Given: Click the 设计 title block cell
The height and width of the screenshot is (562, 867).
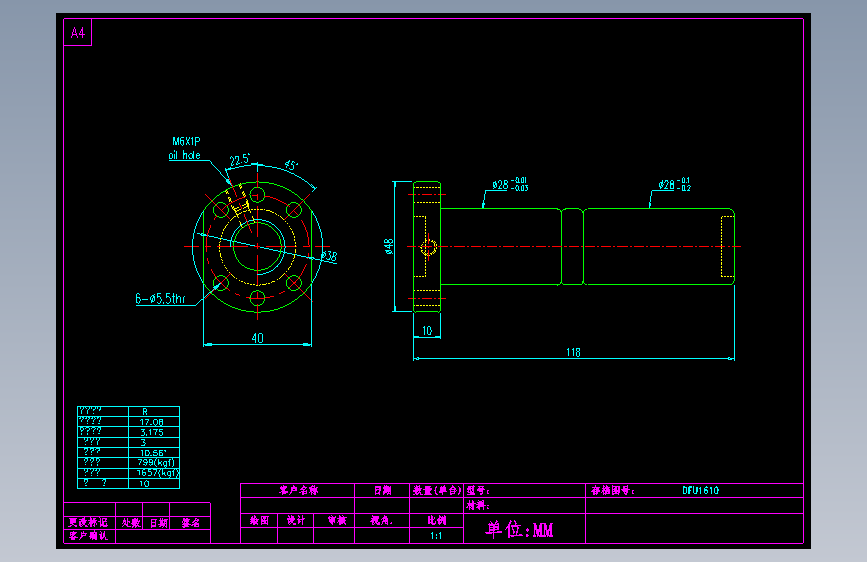Looking at the screenshot, I should (296, 521).
